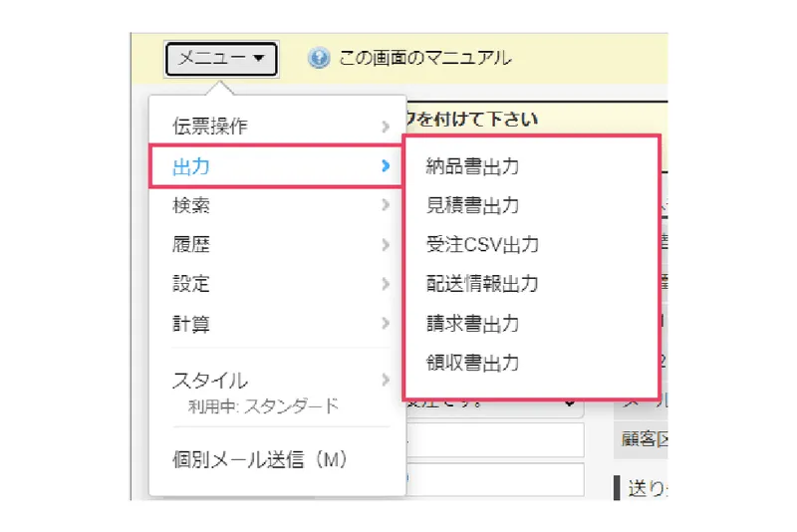Open この画面のマニュアル link
The height and width of the screenshot is (532, 797).
[425, 59]
